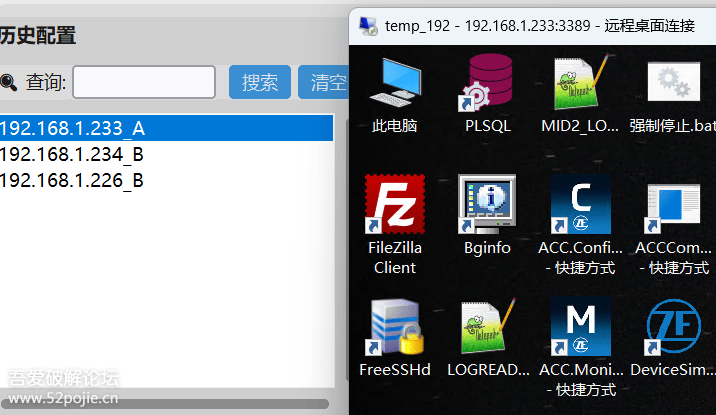This screenshot has width=716, height=415.
Task: Click the horizontal scrollbar under history list
Action: pyautogui.click(x=165, y=404)
